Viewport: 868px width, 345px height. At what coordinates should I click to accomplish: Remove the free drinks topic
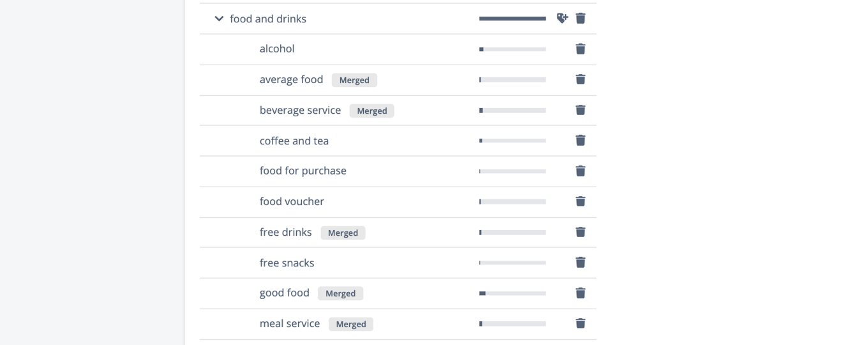click(x=580, y=232)
